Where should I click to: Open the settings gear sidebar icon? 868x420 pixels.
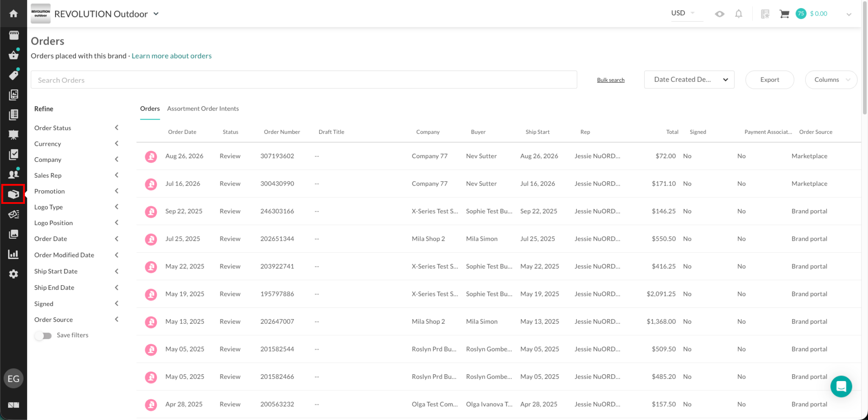[14, 274]
